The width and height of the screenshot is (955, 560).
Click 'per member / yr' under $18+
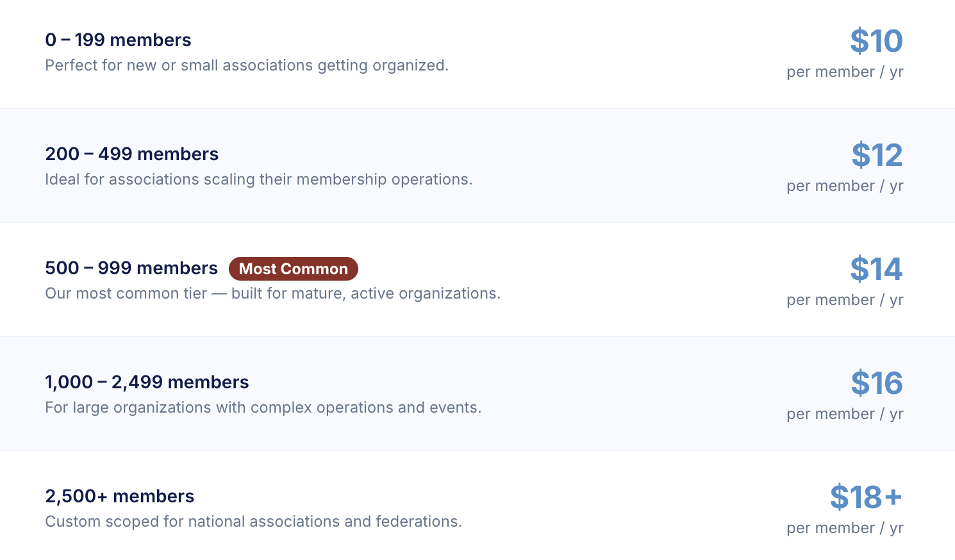(x=845, y=528)
